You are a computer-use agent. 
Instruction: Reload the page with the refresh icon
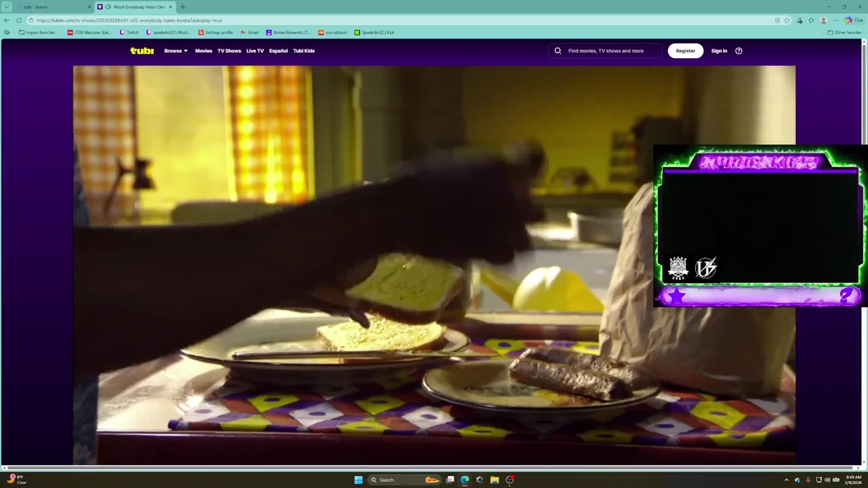coord(18,20)
